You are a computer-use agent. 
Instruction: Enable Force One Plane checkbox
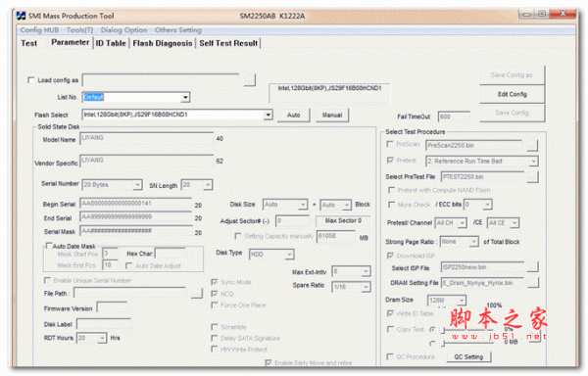coord(215,305)
